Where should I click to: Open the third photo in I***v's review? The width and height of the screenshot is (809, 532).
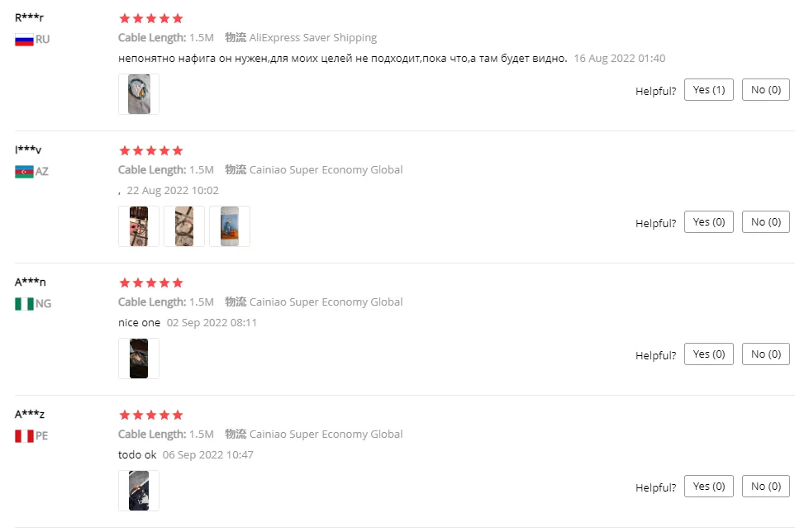pyautogui.click(x=229, y=226)
